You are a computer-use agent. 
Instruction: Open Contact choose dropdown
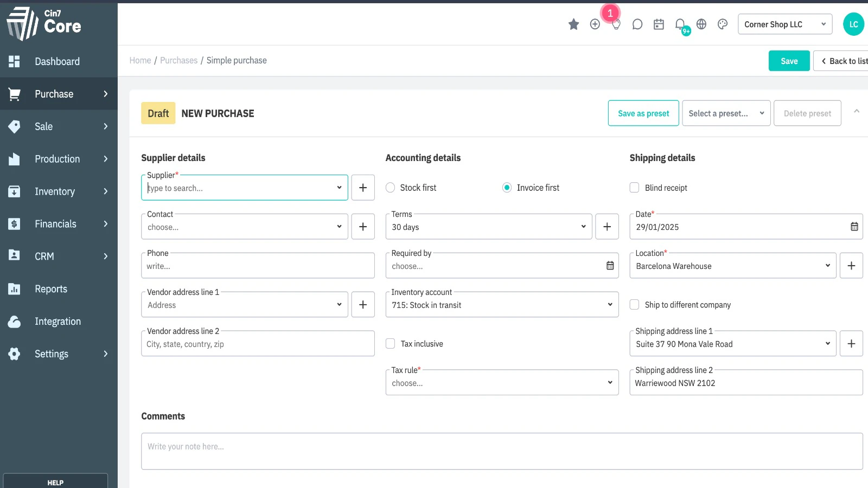coord(245,227)
